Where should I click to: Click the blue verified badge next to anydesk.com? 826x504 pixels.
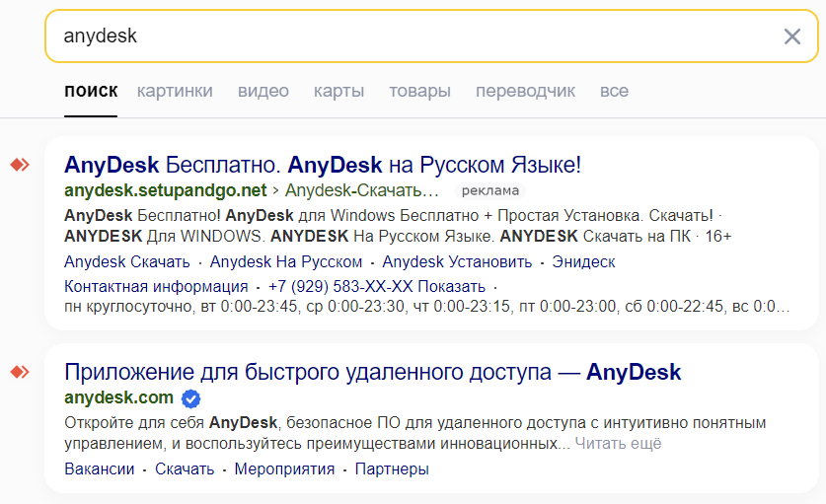tap(190, 398)
